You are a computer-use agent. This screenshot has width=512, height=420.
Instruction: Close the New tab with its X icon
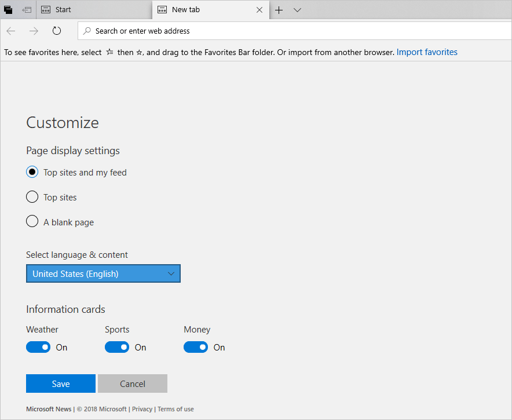click(259, 10)
